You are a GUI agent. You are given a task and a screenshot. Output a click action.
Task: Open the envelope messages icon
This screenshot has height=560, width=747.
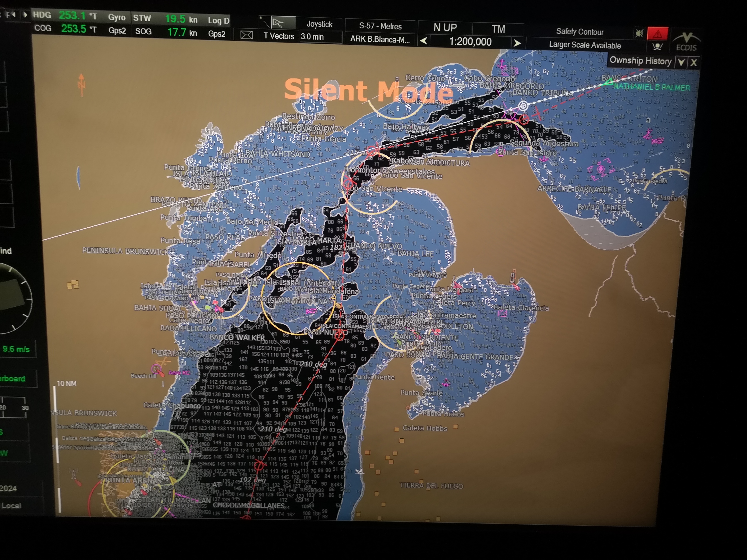tap(246, 35)
